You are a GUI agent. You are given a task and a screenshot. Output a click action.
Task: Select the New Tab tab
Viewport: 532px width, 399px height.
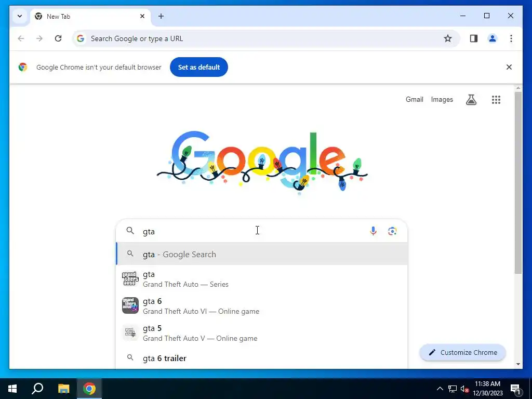pyautogui.click(x=91, y=16)
